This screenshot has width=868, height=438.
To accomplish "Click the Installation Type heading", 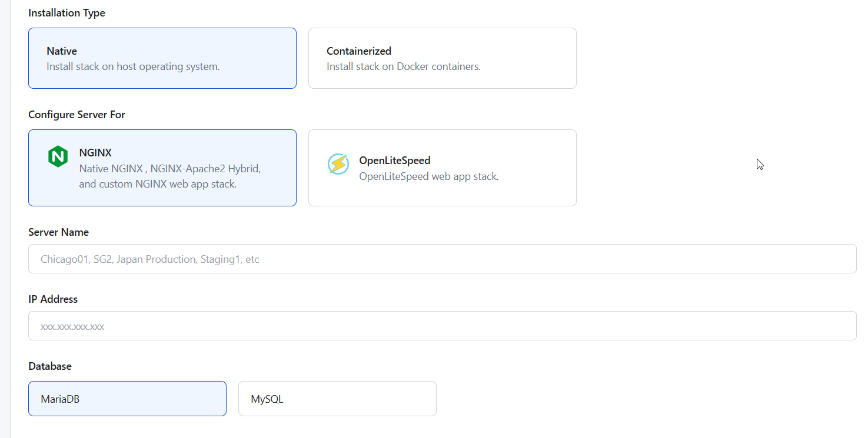I will click(x=67, y=13).
